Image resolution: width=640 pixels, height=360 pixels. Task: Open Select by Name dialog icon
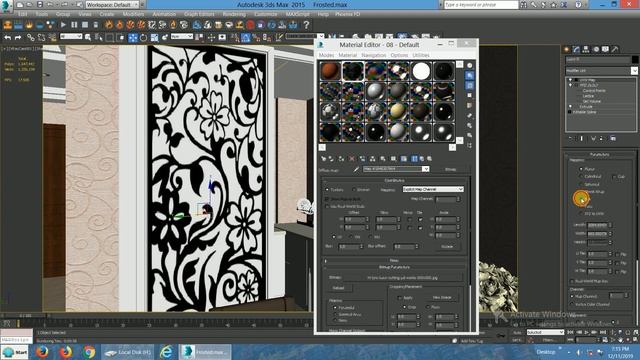click(x=99, y=38)
